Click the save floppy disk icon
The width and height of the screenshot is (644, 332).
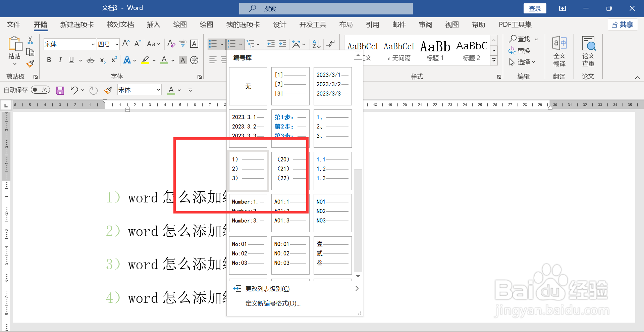(x=60, y=90)
